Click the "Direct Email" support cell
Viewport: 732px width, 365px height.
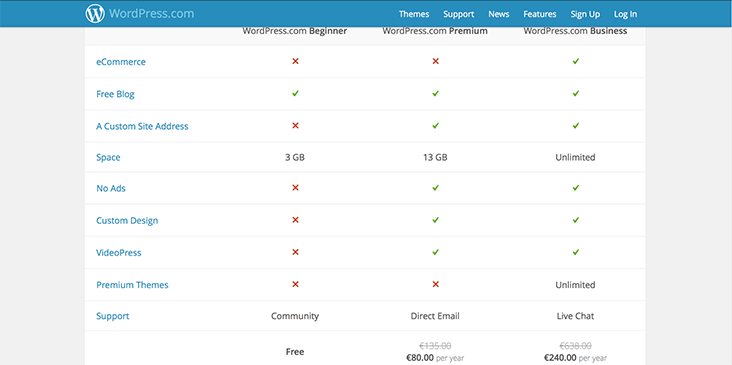click(435, 316)
